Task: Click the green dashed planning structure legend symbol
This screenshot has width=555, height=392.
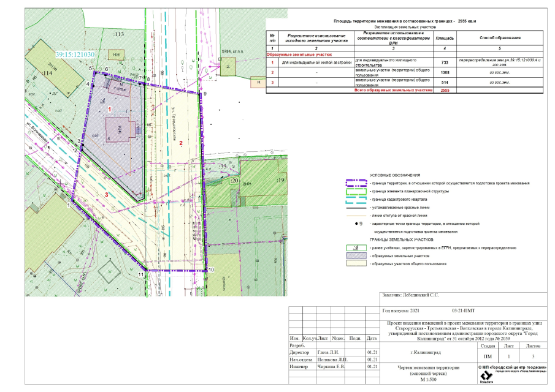Action: 356,192
